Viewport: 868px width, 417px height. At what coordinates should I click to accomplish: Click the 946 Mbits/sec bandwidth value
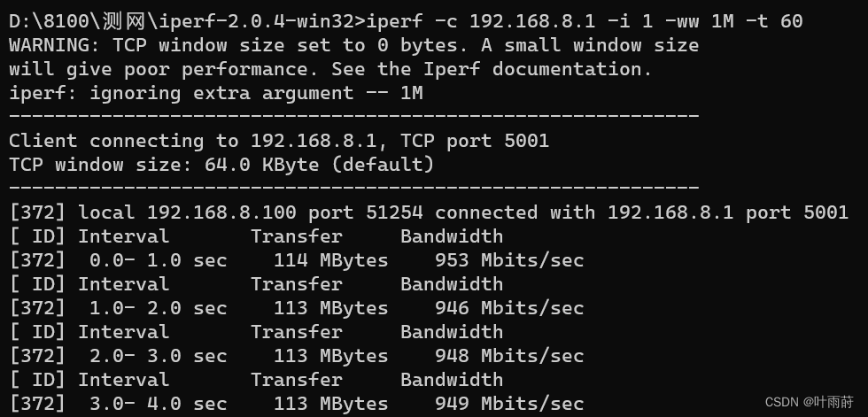pyautogui.click(x=509, y=308)
